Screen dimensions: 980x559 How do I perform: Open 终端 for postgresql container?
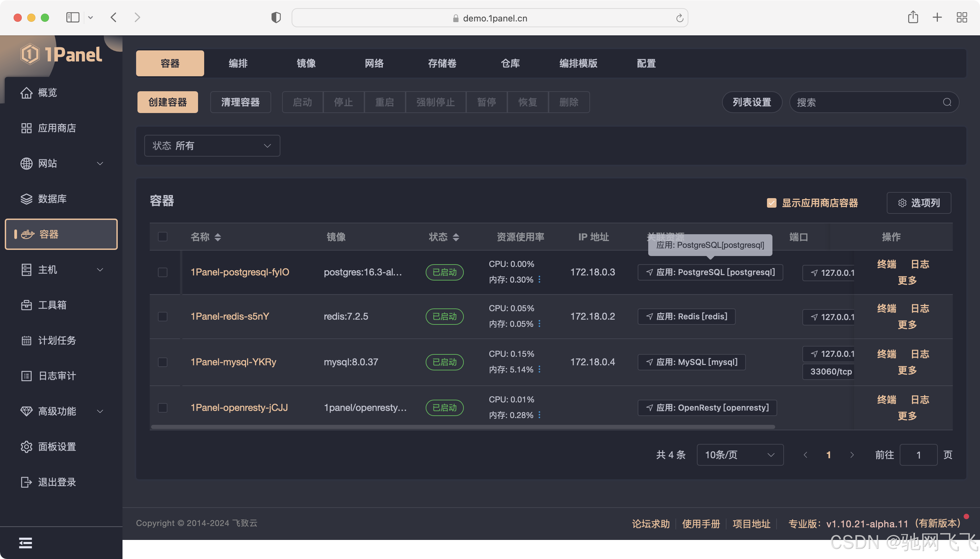pos(887,264)
